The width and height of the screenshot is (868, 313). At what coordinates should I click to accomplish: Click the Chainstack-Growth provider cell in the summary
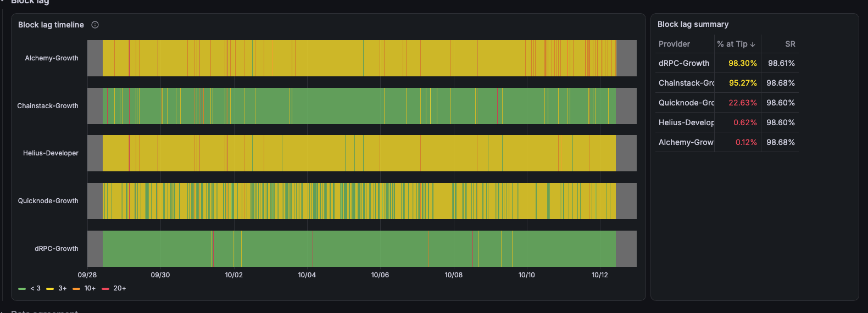pos(686,83)
